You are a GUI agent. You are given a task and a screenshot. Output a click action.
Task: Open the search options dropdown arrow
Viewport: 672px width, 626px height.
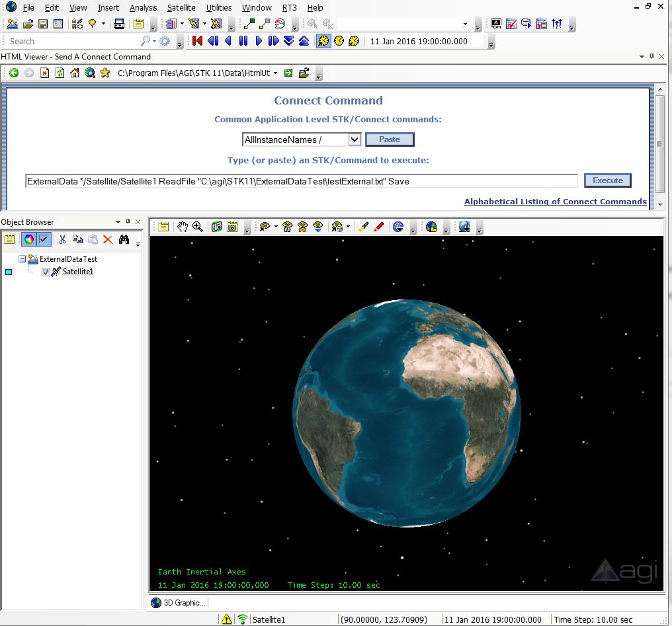click(x=154, y=41)
